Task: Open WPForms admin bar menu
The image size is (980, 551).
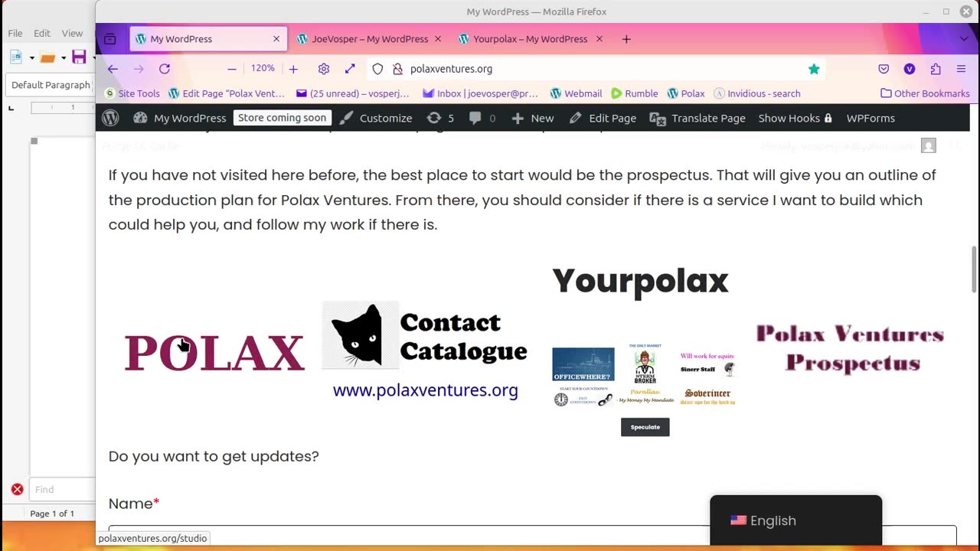Action: click(871, 118)
